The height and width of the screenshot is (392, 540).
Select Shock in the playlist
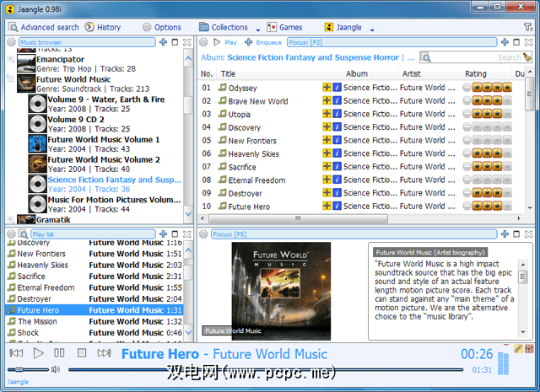click(x=94, y=333)
